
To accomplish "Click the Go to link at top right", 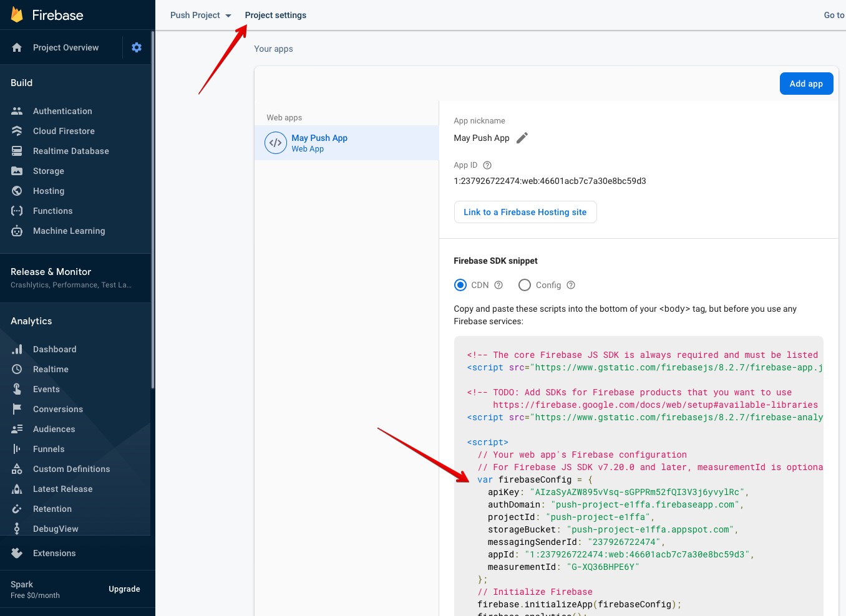I will [x=834, y=15].
